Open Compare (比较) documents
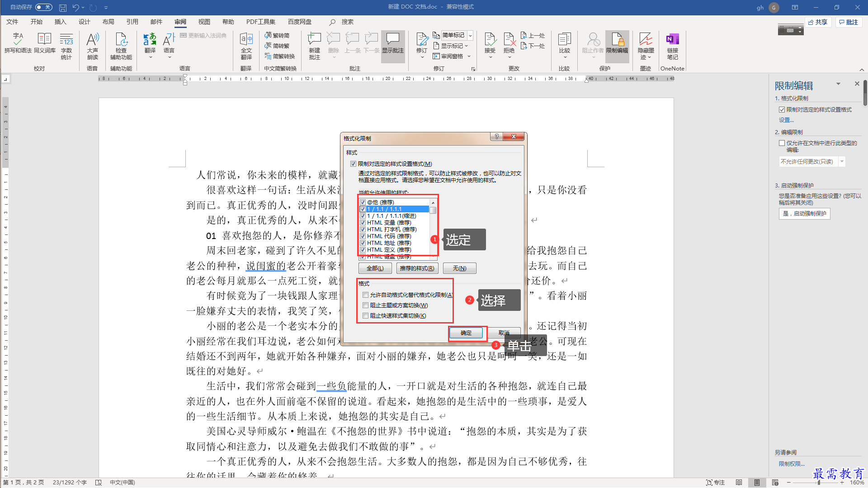This screenshot has height=488, width=868. [x=565, y=46]
